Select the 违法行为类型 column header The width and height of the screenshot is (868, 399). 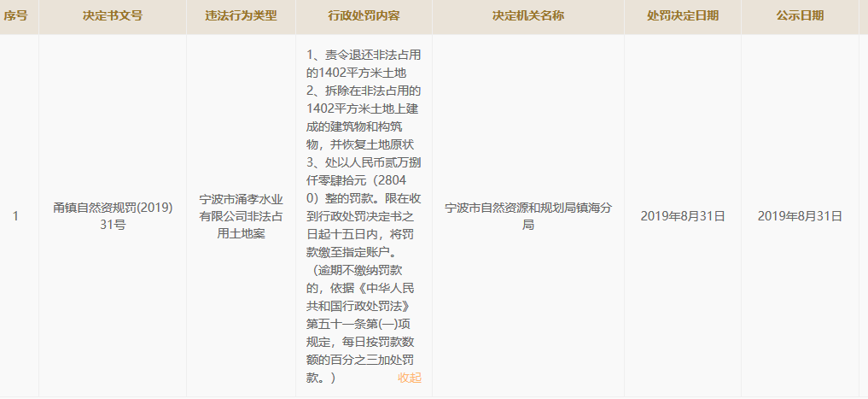tap(241, 16)
